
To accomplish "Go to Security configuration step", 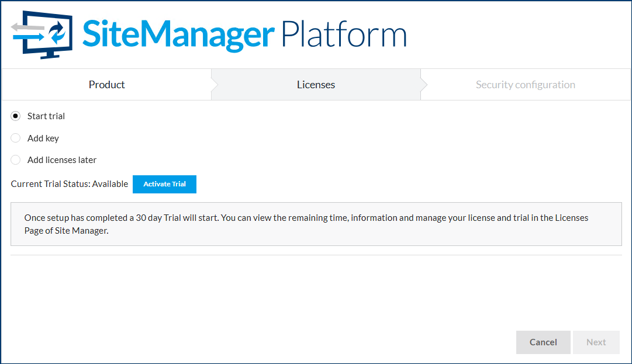I will (x=525, y=84).
